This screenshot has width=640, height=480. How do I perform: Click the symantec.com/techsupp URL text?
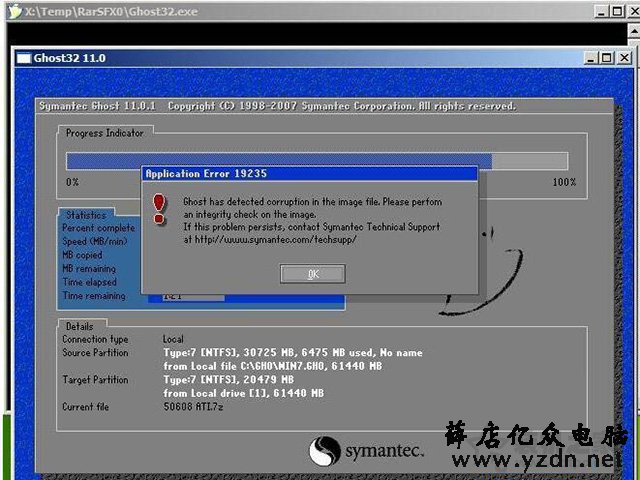[275, 240]
